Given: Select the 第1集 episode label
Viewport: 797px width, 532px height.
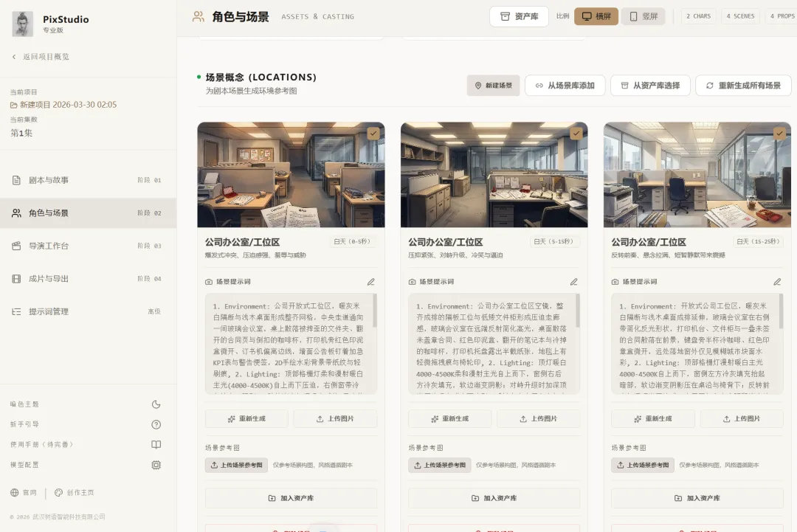Looking at the screenshot, I should pyautogui.click(x=21, y=133).
